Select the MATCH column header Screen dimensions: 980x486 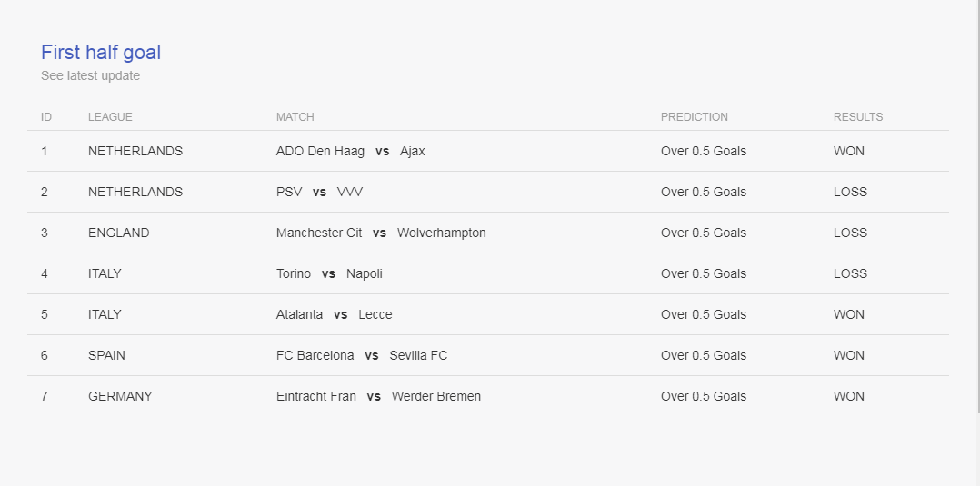[295, 117]
